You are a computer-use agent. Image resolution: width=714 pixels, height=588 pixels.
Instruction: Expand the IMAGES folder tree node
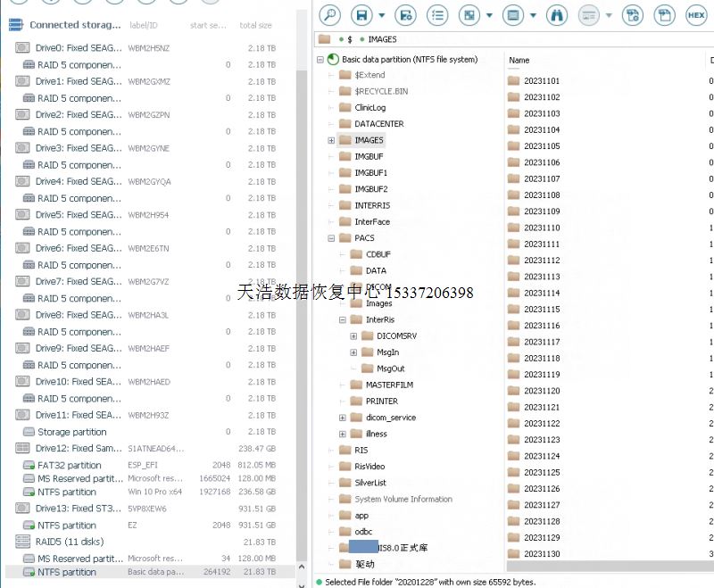(331, 140)
